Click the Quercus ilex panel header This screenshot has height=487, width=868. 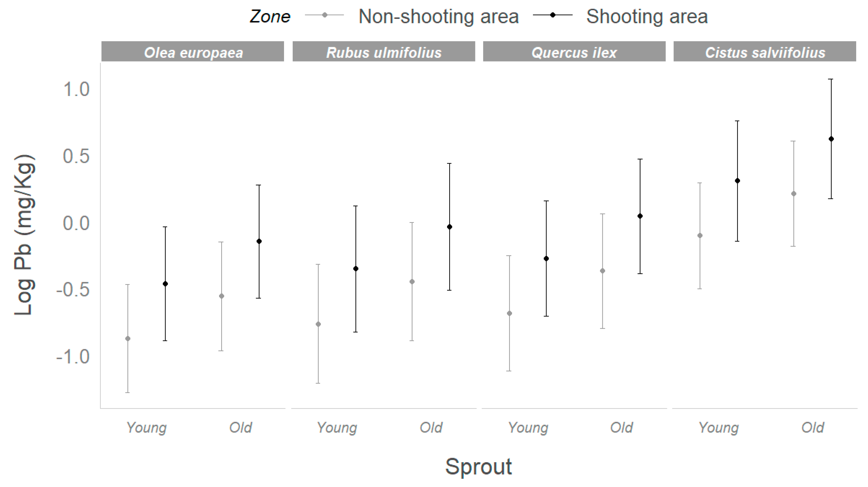tap(574, 52)
